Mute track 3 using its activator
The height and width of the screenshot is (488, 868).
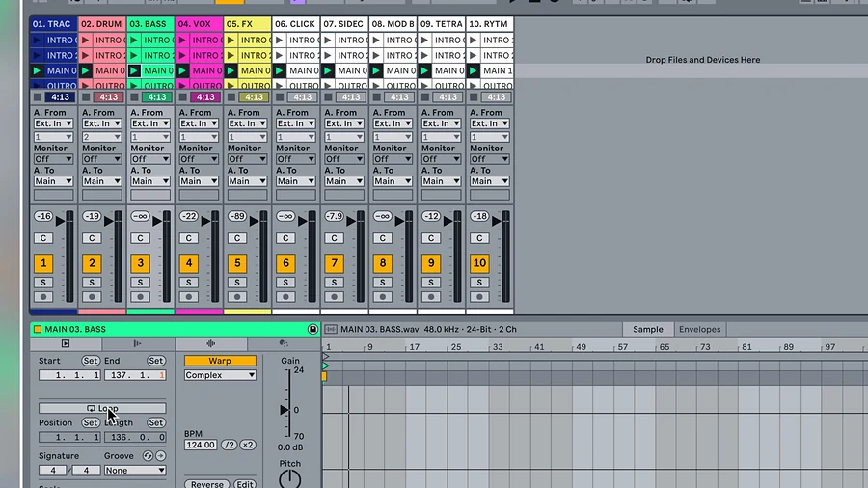pyautogui.click(x=140, y=263)
